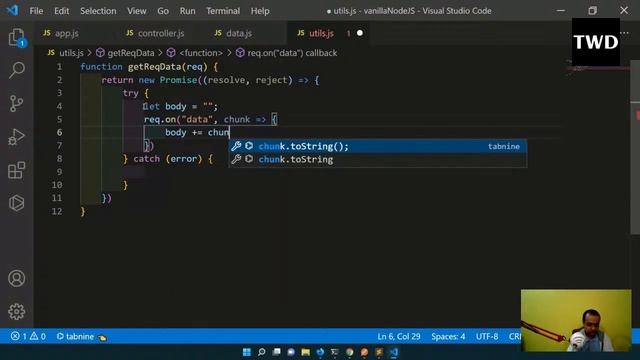Open the Windows Start menu

pyautogui.click(x=247, y=352)
